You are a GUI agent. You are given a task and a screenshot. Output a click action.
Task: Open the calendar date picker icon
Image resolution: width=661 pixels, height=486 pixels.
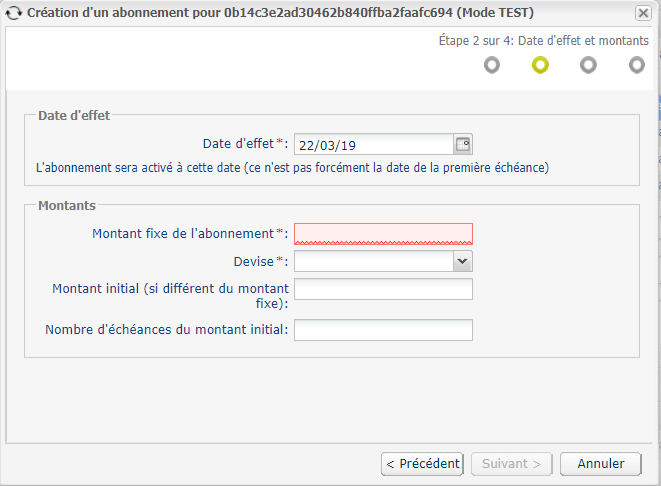463,145
